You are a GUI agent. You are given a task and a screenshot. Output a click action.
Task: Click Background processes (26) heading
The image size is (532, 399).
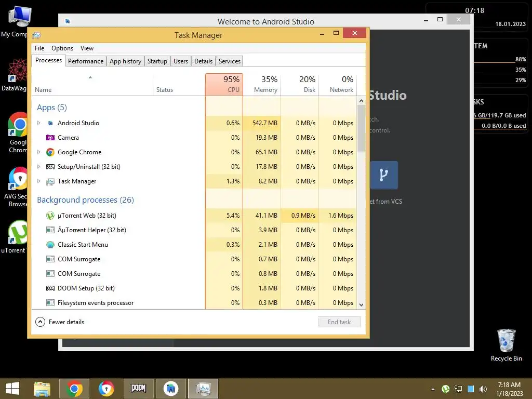(86, 200)
